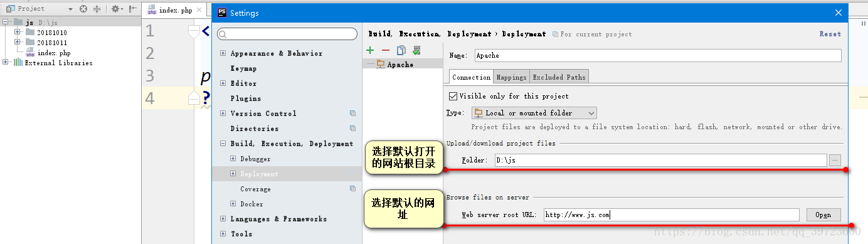Click the use-as-default server icon
Screen dimensions: 868x244
pos(416,50)
